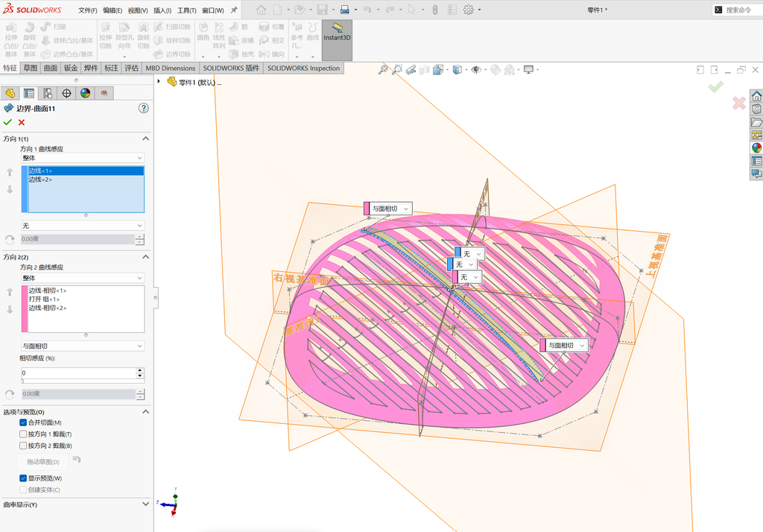The image size is (763, 532).
Task: Confirm boundary surface with green checkmark in panel
Action: point(7,122)
